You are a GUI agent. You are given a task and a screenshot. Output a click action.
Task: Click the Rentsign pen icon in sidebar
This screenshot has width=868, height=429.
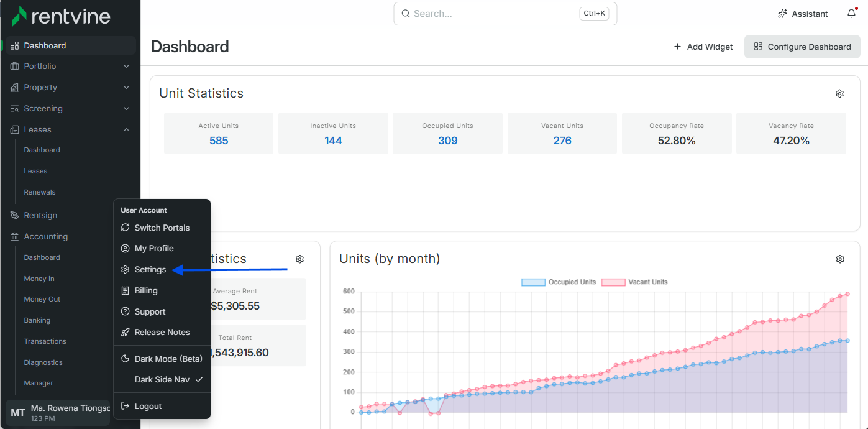[x=14, y=215]
